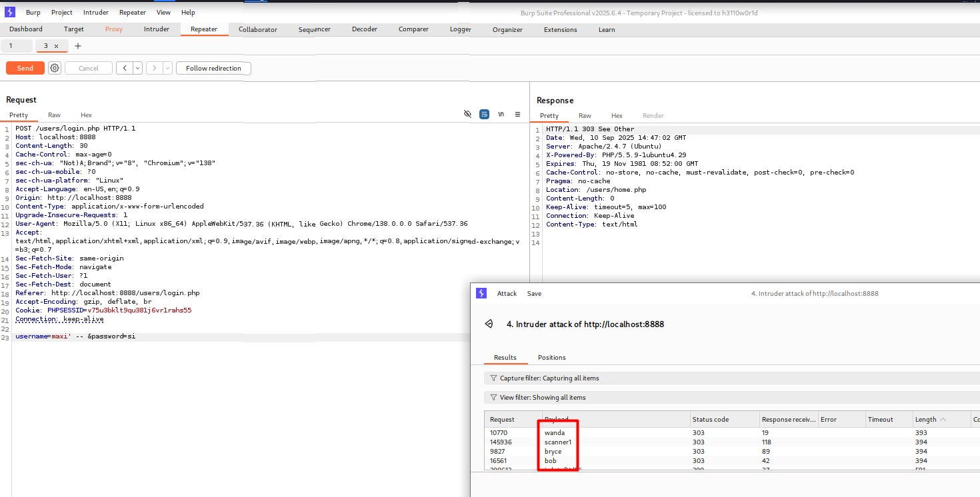Screen dimensions: 980x497
Task: Switch to the Learn tab
Action: click(x=607, y=29)
